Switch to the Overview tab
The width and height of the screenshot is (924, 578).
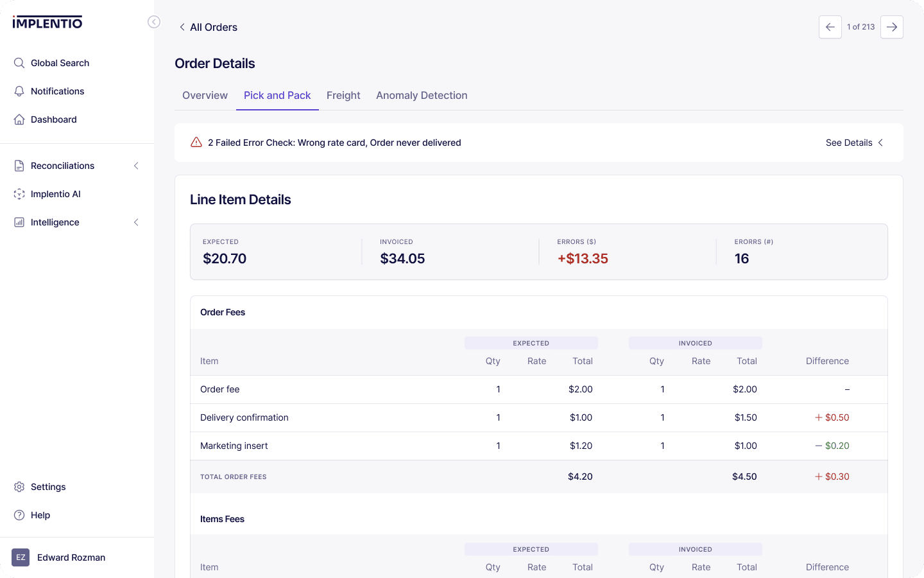click(205, 95)
